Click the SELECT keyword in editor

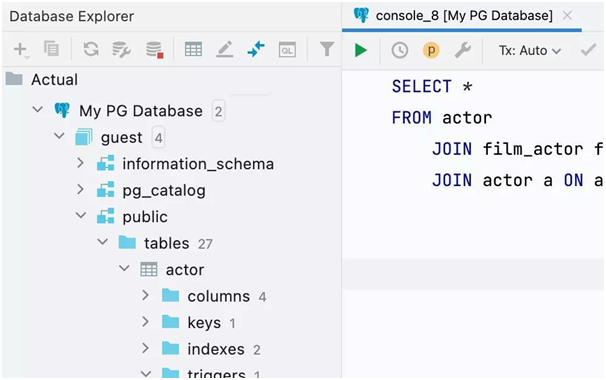(x=421, y=86)
